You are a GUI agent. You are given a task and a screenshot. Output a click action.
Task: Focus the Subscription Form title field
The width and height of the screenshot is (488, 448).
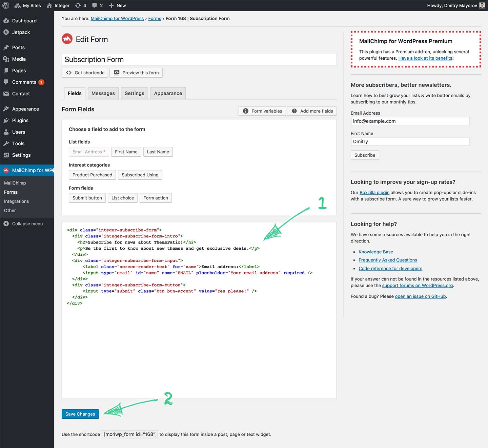(x=199, y=59)
